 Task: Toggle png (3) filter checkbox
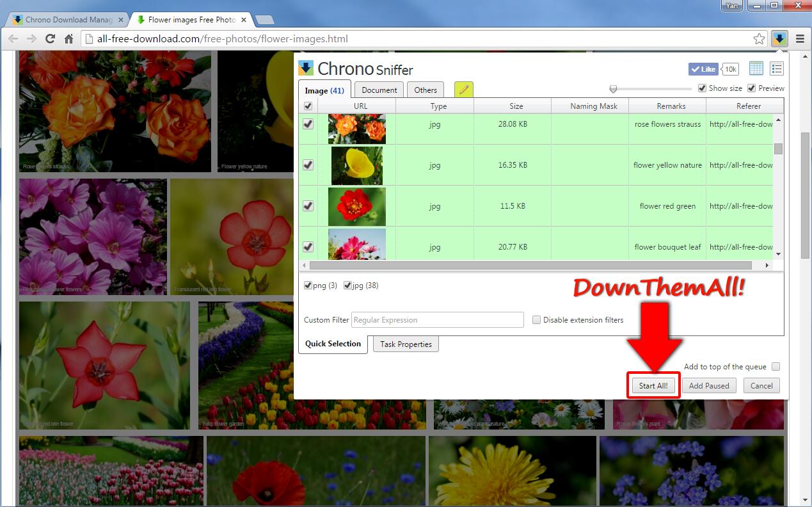pos(308,286)
